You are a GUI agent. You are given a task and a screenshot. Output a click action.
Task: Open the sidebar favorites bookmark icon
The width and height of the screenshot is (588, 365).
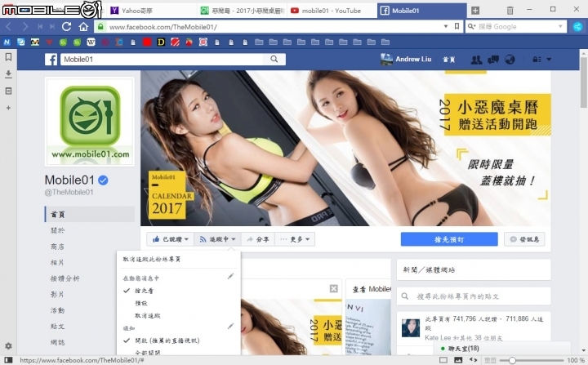tap(8, 56)
